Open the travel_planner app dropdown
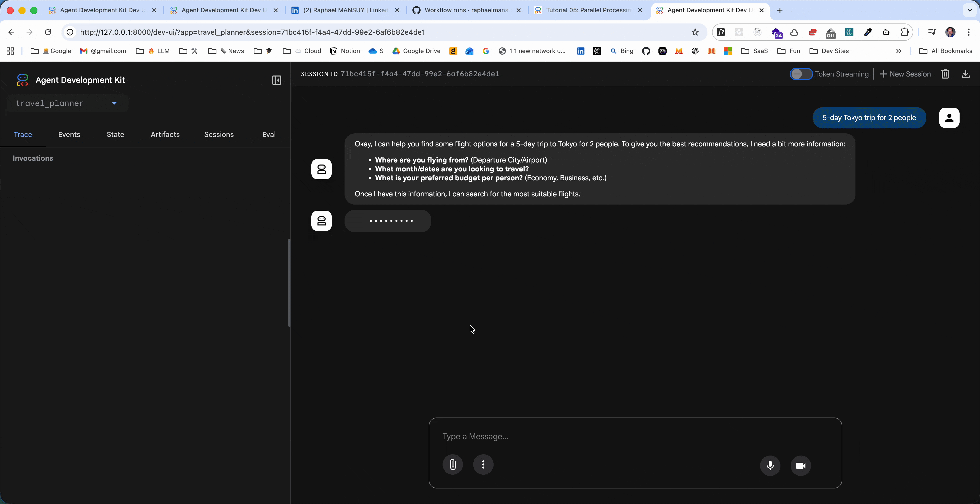 click(114, 103)
